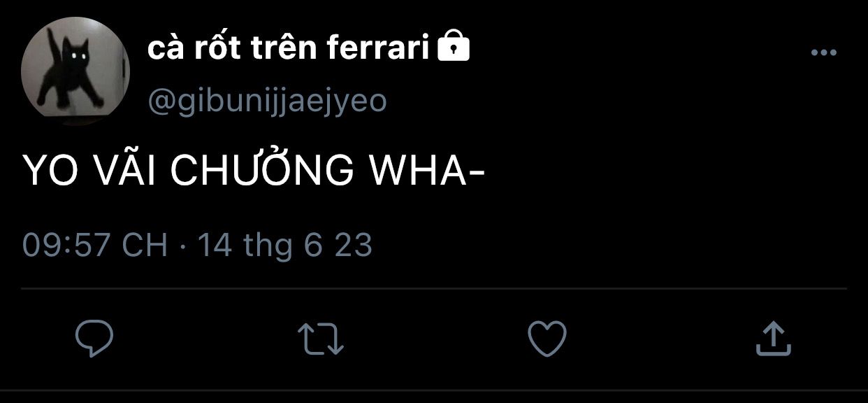Viewport: 868px width, 403px height.
Task: Open the three-dot more options menu
Action: tap(823, 52)
